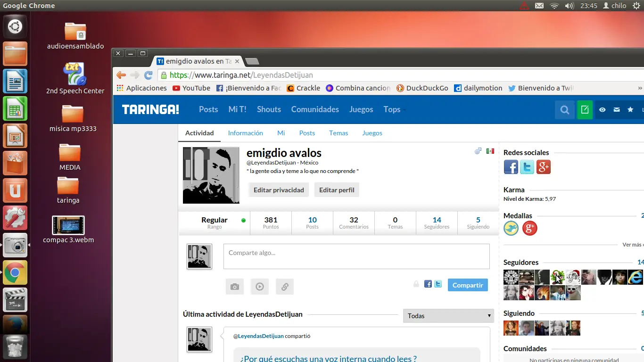Click the TARINGA! logo
Screen dimensions: 644x362
pos(150,110)
